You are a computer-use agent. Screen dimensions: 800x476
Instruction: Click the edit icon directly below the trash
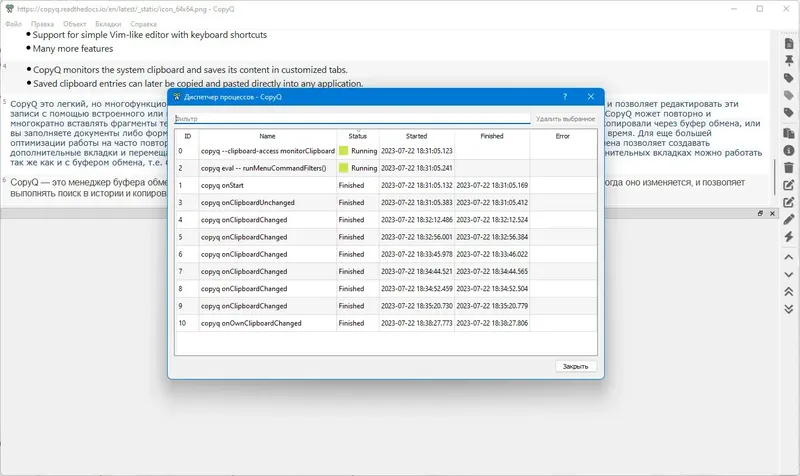point(788,185)
